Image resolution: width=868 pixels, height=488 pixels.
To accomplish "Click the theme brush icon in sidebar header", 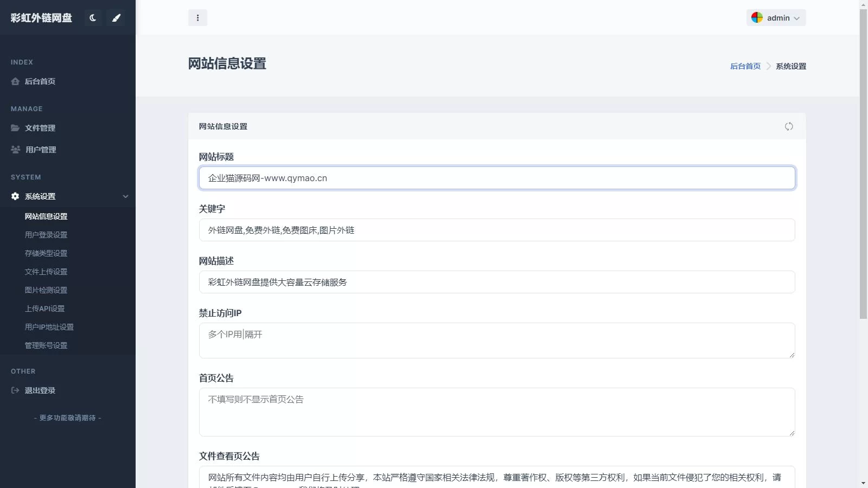I will coord(116,17).
